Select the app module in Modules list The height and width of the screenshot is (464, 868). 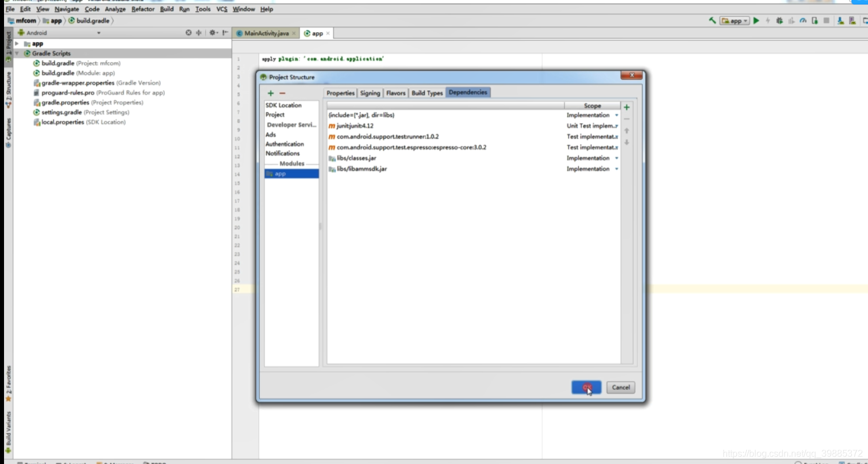click(x=291, y=174)
